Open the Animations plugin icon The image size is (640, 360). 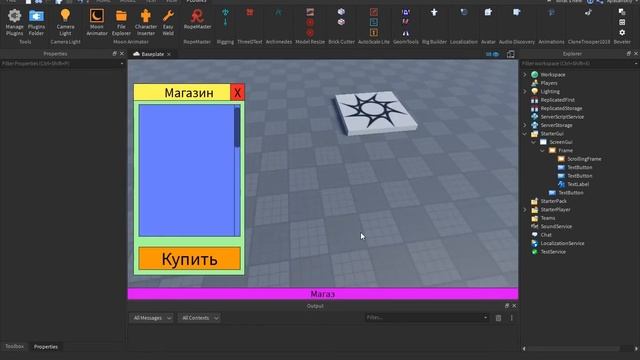click(x=551, y=12)
